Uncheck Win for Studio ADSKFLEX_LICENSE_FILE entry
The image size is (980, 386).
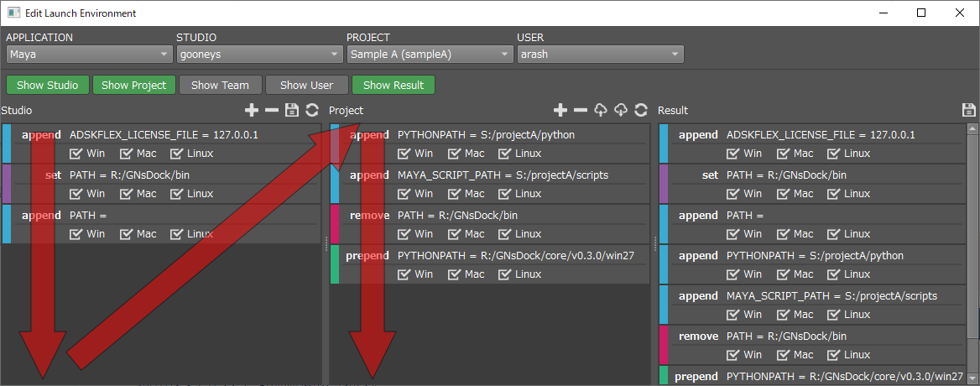(76, 154)
